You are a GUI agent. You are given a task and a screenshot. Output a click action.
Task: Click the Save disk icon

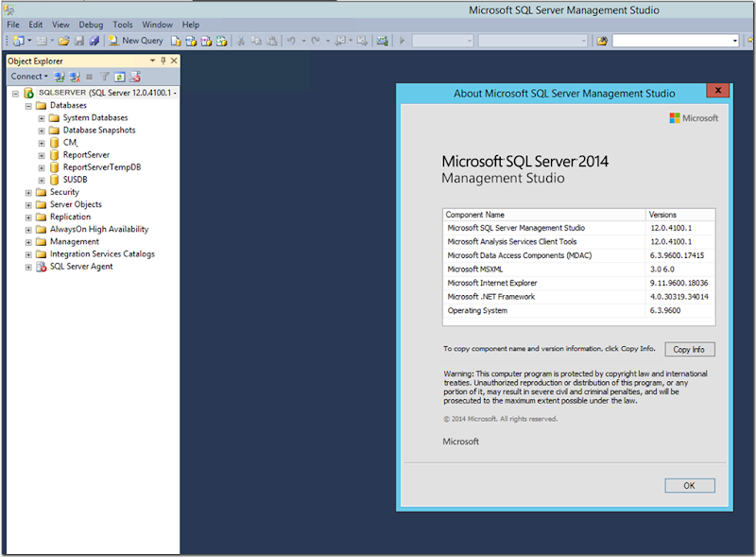[79, 41]
